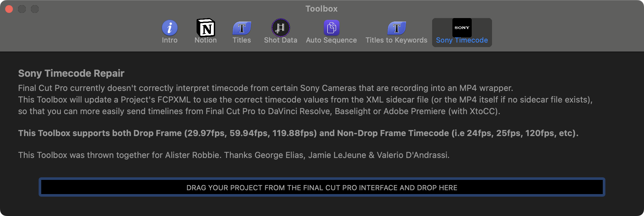The width and height of the screenshot is (644, 216).
Task: Click the blue Intro info icon
Action: [170, 28]
